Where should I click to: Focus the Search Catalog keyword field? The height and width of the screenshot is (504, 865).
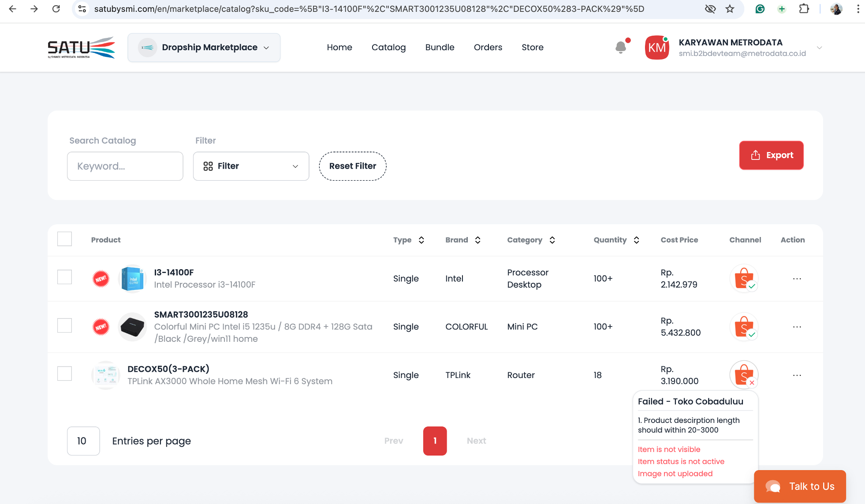[125, 166]
